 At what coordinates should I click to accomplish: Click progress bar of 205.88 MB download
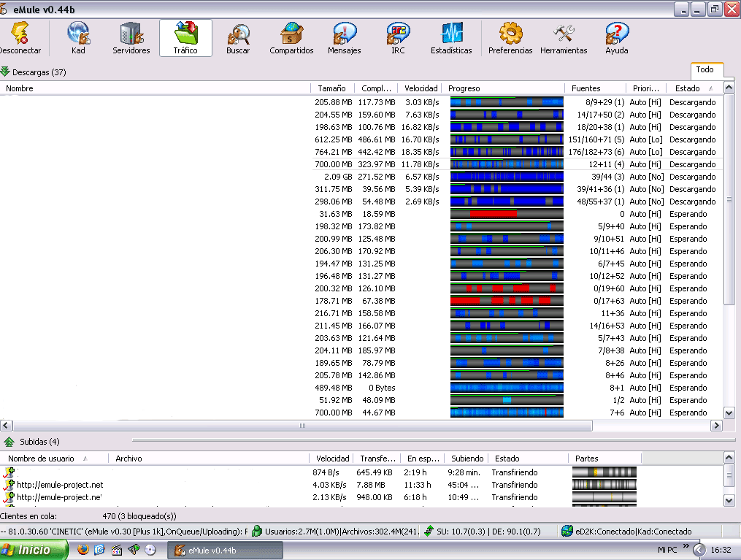click(507, 102)
